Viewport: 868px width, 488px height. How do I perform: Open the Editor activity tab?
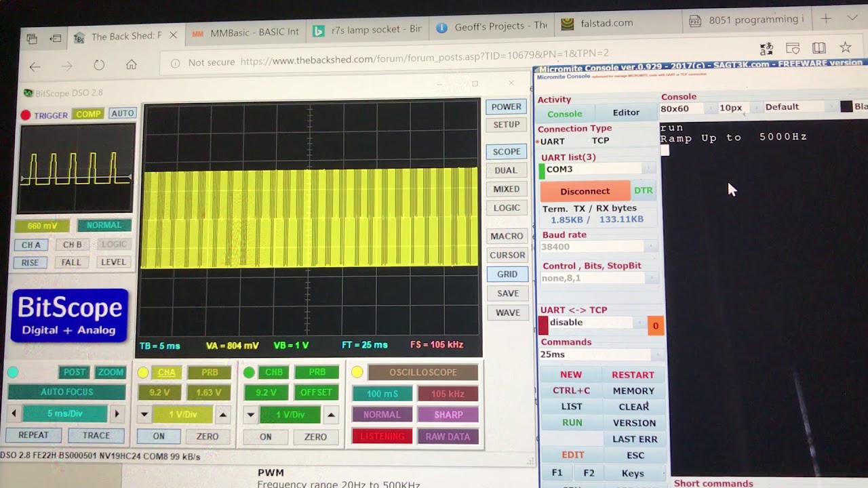pyautogui.click(x=626, y=113)
